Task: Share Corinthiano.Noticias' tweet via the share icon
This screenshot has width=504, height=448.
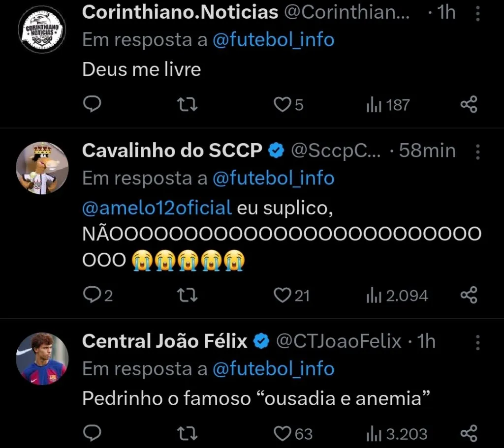Action: (x=469, y=104)
